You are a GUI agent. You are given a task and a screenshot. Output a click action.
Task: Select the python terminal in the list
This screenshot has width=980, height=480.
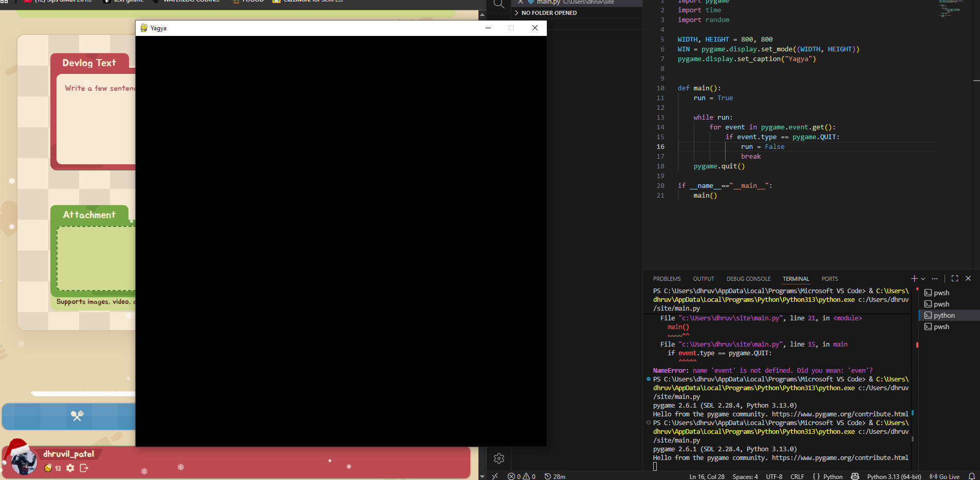pyautogui.click(x=944, y=315)
